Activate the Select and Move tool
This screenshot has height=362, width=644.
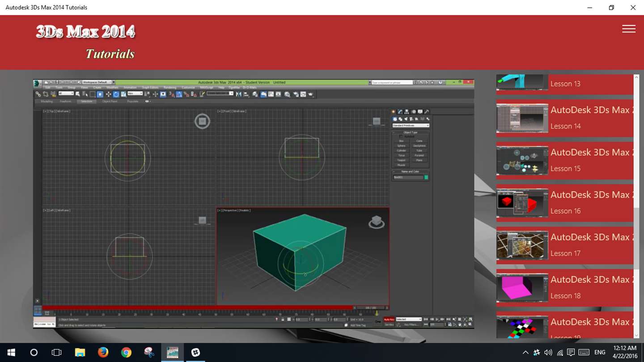(x=108, y=94)
